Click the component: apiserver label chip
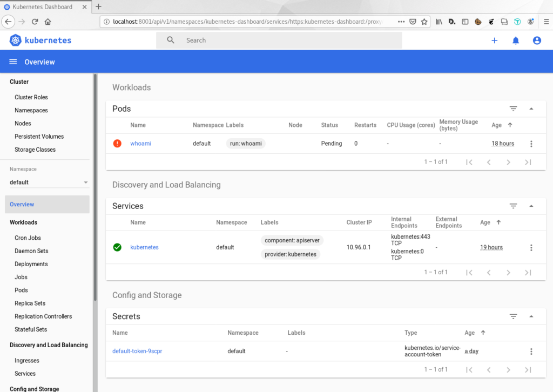This screenshot has height=392, width=553. (x=292, y=240)
